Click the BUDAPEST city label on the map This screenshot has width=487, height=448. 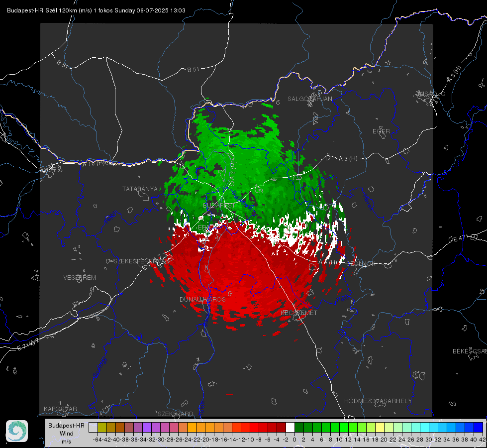[219, 206]
